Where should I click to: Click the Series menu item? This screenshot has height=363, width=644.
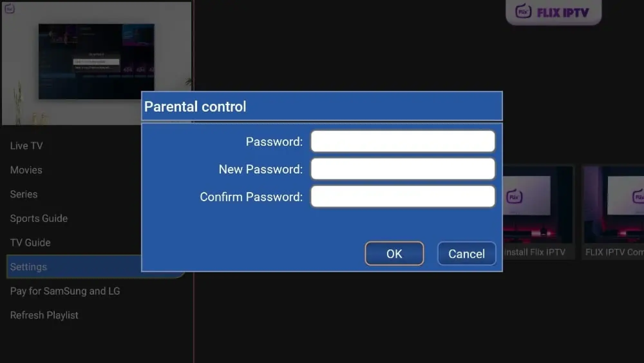[24, 194]
